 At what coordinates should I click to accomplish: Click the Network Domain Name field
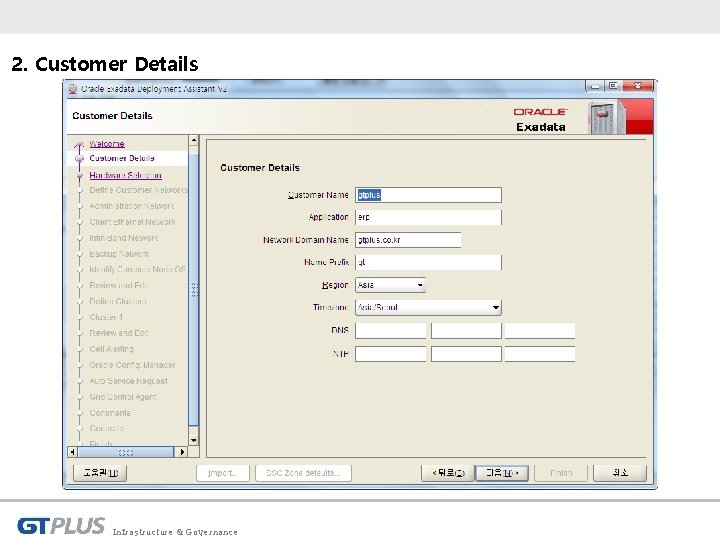pos(408,240)
